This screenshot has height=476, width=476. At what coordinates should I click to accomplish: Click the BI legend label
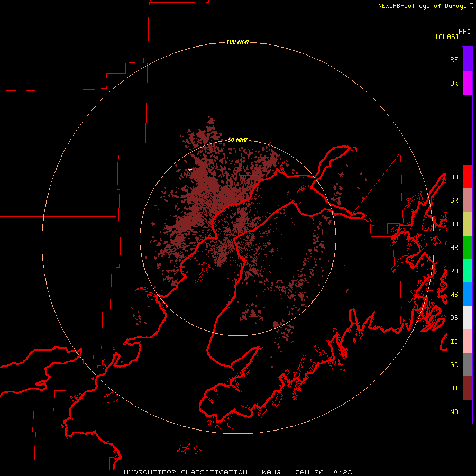click(x=454, y=388)
